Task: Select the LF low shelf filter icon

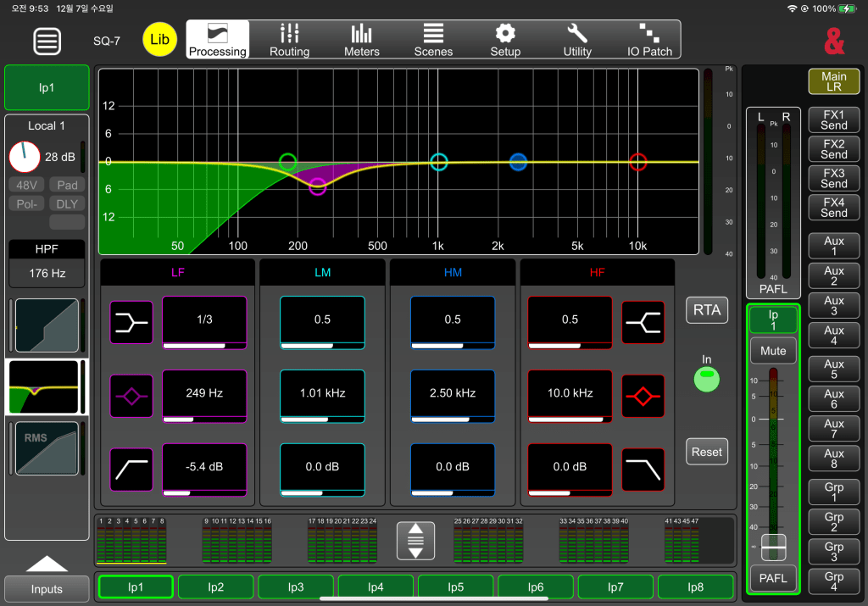Action: (x=131, y=321)
